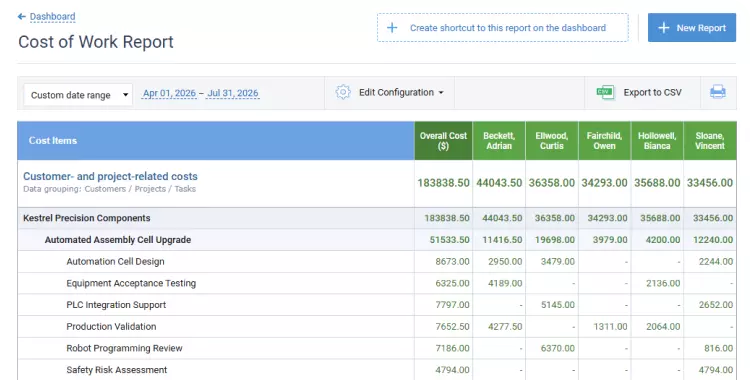Click Beckett's total 44043.50 in summary row
750x380 pixels.
(x=499, y=183)
